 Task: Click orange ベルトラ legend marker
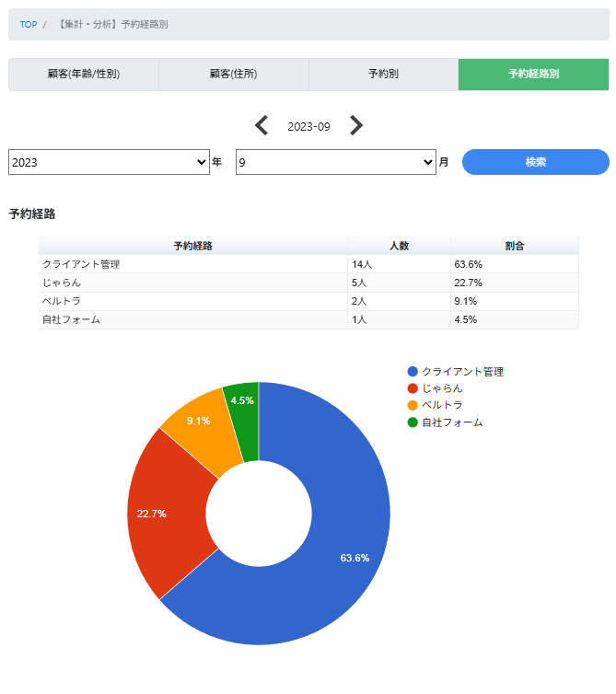point(413,405)
